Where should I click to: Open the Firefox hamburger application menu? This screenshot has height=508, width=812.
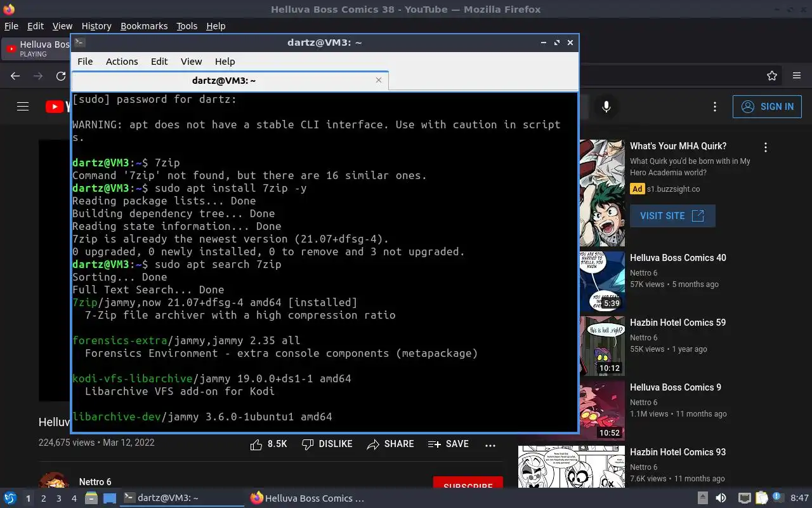tap(797, 76)
